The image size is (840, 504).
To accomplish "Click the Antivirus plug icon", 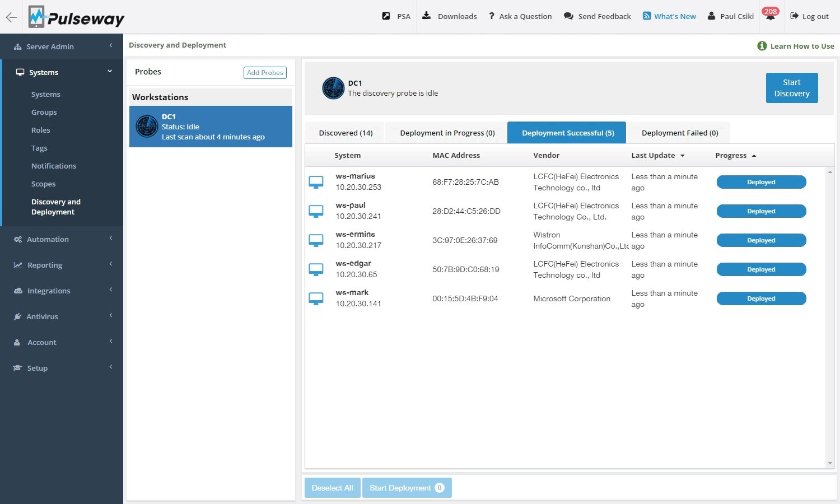I will pos(17,317).
